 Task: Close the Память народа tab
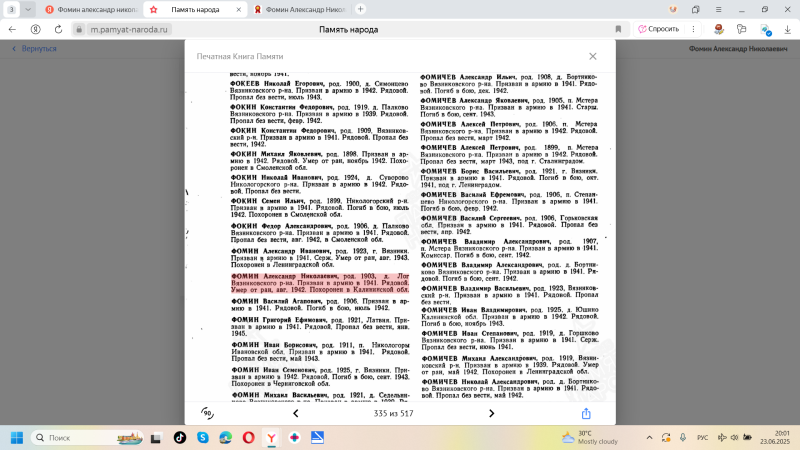238,9
